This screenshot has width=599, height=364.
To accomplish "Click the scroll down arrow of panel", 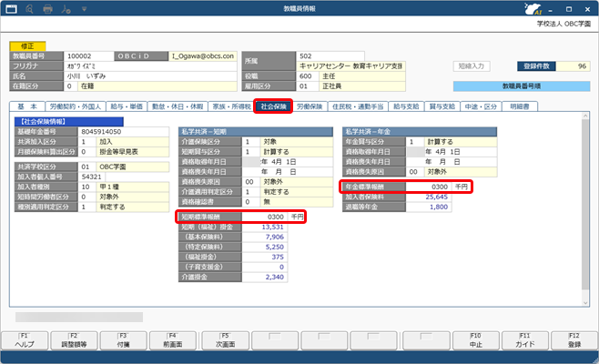I will 585,302.
